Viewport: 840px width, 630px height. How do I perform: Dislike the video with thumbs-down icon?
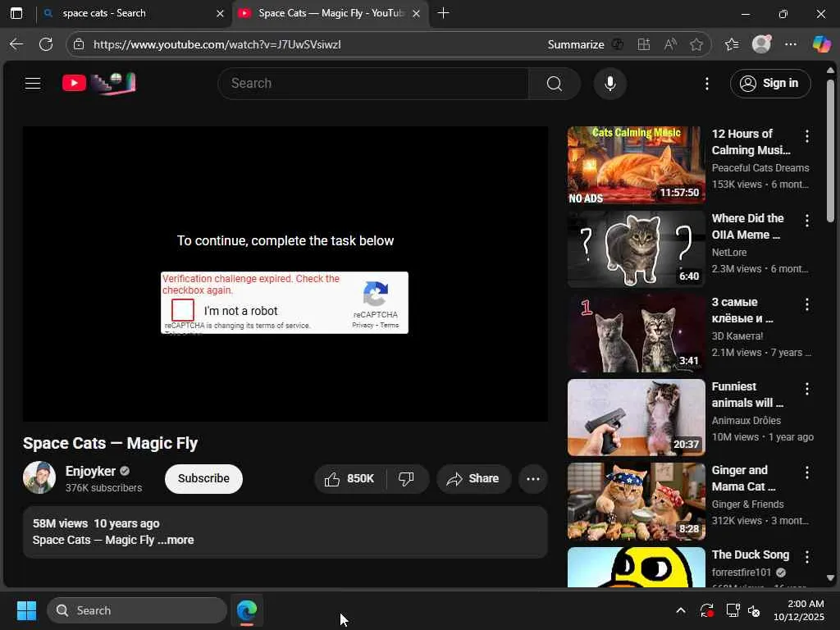[x=406, y=479]
